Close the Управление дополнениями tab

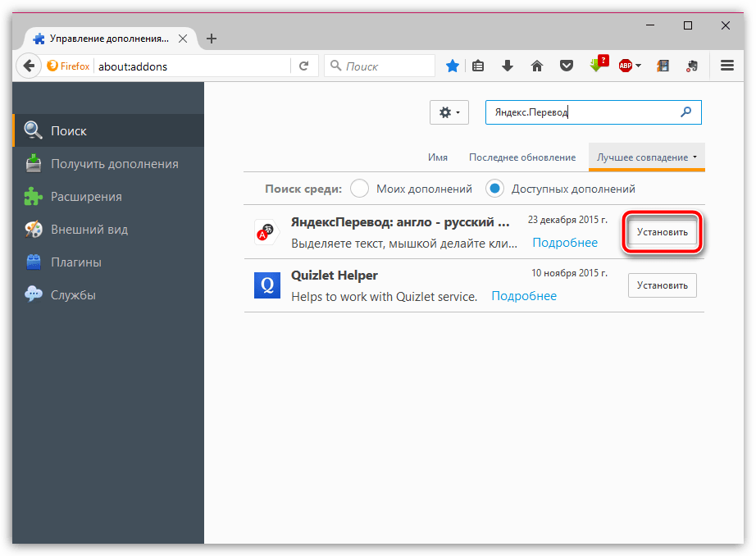[x=183, y=39]
